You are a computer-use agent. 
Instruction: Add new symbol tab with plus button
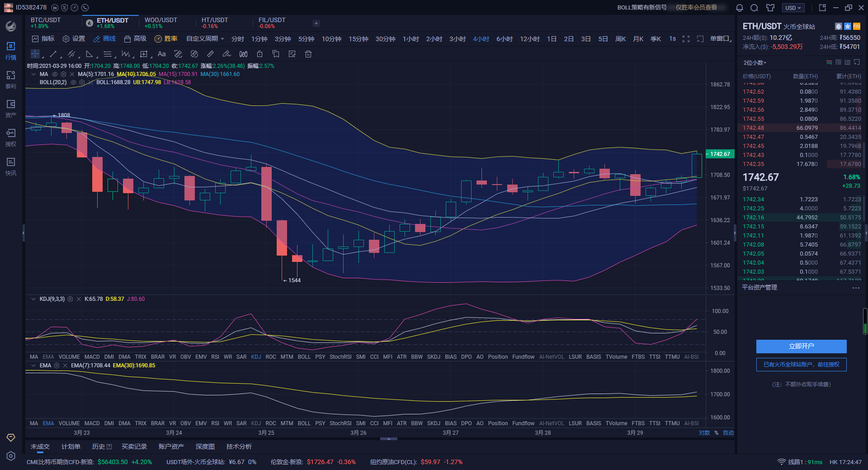point(316,23)
